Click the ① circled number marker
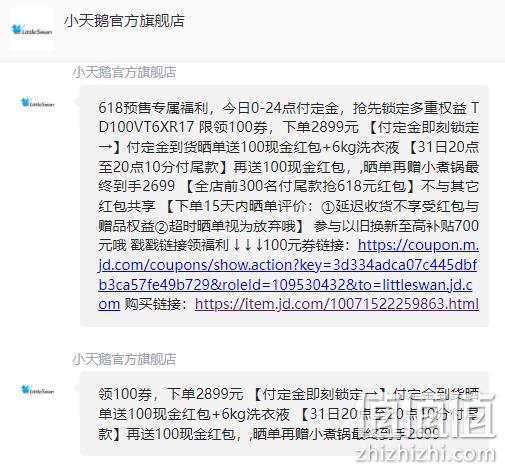Viewport: 505px width, 471px height. pos(328,207)
